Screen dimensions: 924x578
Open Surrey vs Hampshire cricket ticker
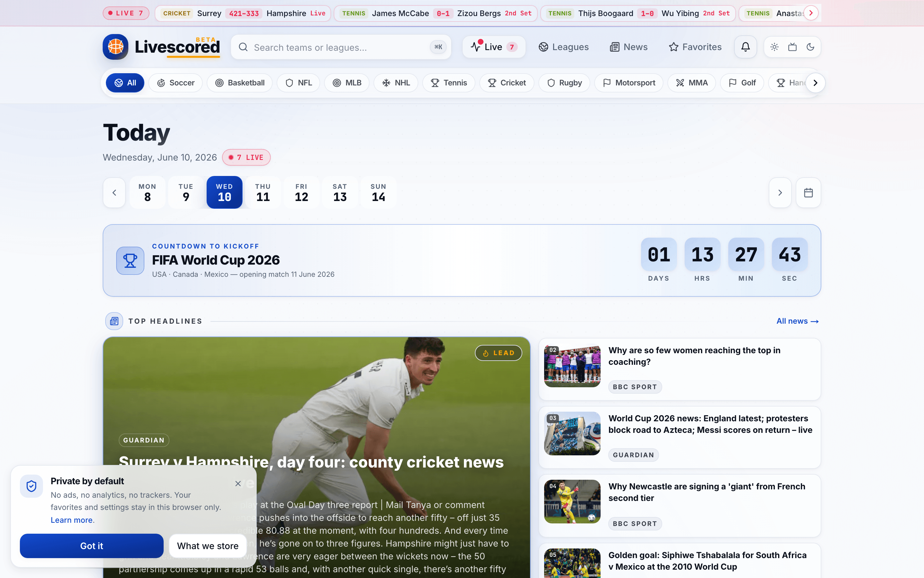[x=243, y=13]
